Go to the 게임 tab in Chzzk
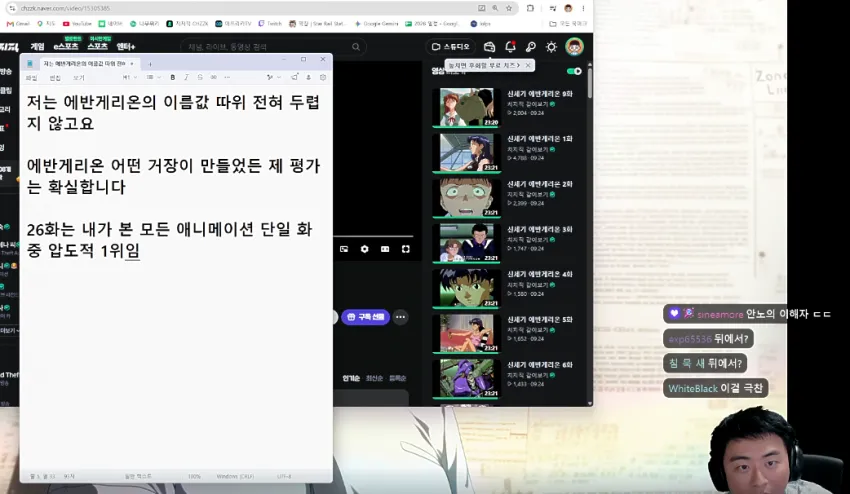 pyautogui.click(x=37, y=47)
